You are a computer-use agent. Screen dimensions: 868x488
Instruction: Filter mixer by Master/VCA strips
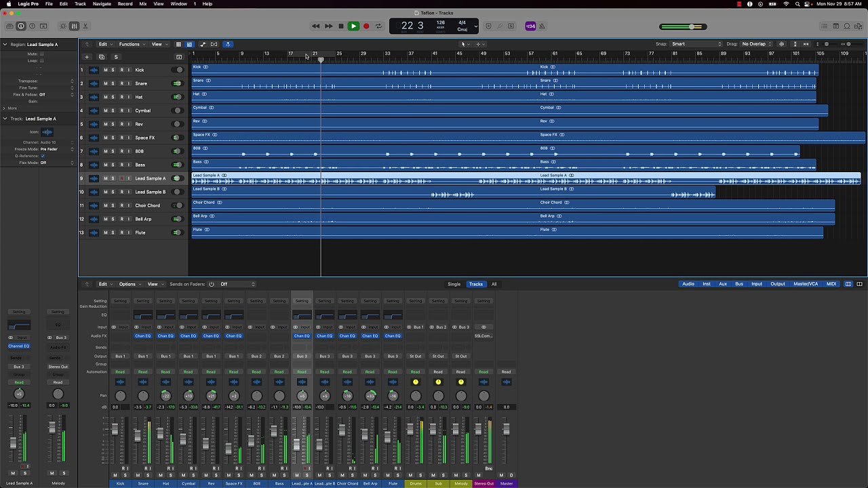[x=806, y=284]
